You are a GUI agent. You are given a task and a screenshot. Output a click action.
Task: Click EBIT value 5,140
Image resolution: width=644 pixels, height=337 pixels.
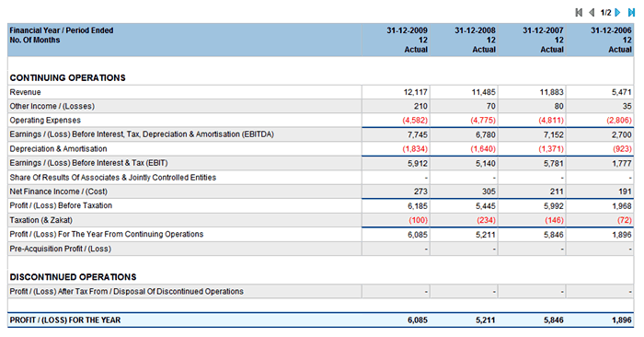tap(486, 164)
